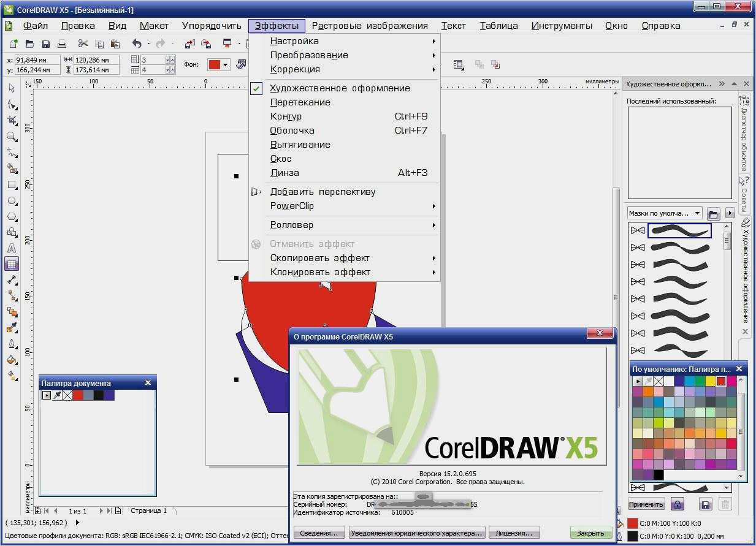756x546 pixels.
Task: Click the Export toolbar icon
Action: (206, 44)
